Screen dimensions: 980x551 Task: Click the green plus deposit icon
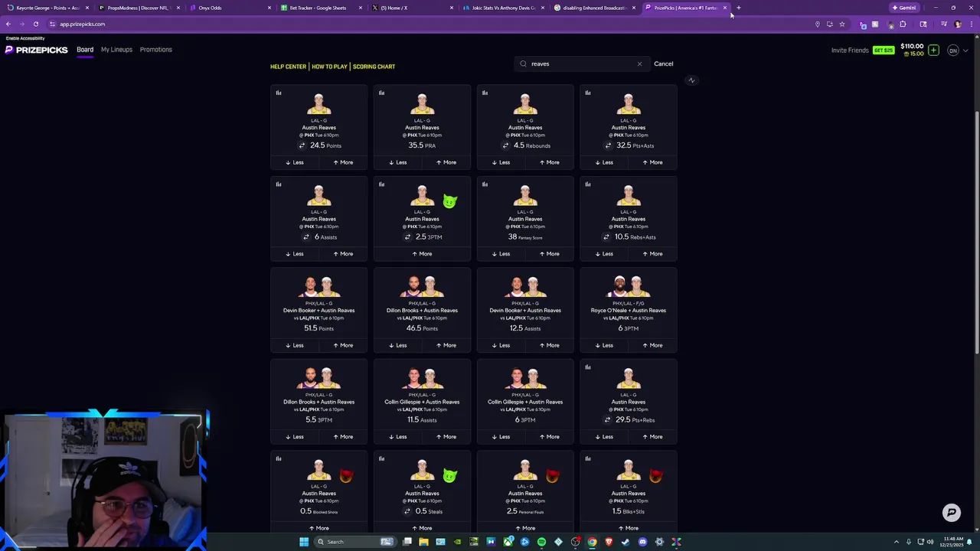coord(933,51)
